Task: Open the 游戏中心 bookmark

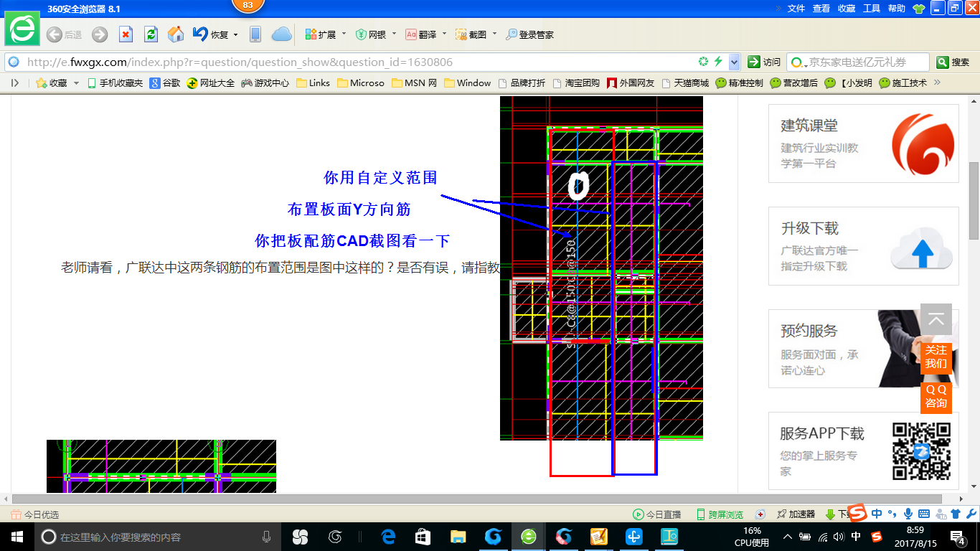Action: [x=265, y=83]
